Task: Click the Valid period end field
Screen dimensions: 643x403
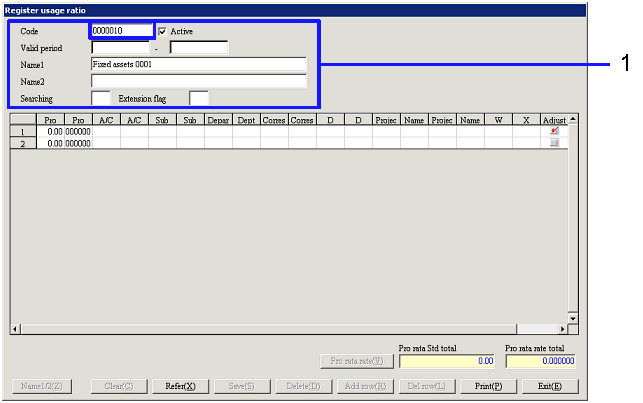Action: pyautogui.click(x=199, y=47)
